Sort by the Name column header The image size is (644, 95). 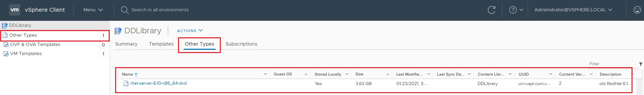[128, 74]
